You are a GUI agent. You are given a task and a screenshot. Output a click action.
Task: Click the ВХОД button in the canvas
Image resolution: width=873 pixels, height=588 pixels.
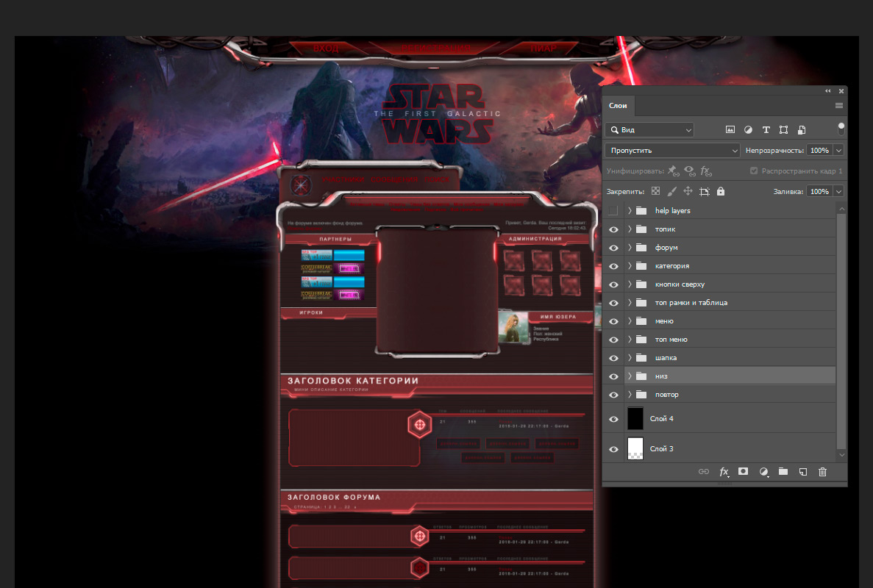pyautogui.click(x=326, y=49)
